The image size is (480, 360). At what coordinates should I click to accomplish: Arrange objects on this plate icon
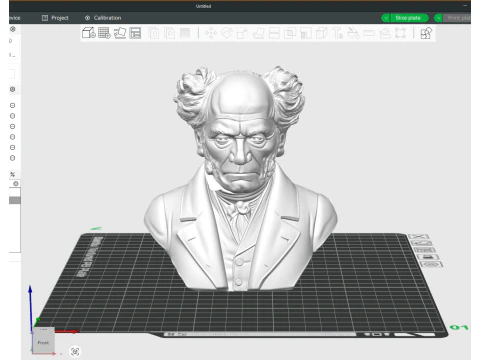click(424, 250)
